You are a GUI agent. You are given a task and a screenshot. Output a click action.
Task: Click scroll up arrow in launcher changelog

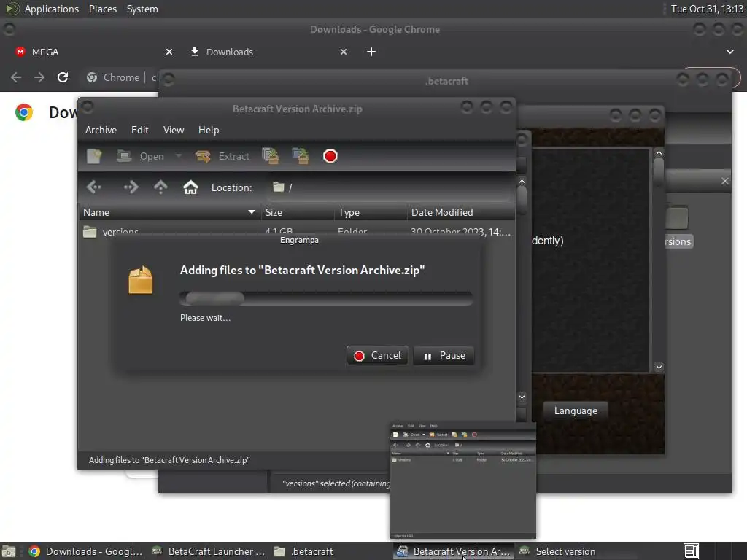click(659, 153)
